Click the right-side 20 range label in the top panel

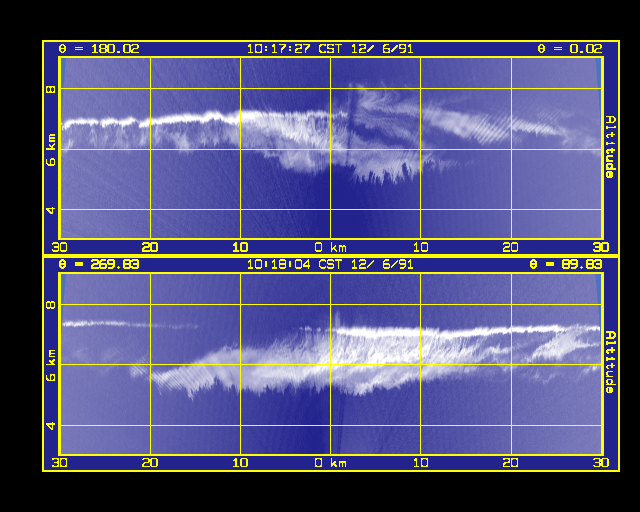click(x=511, y=247)
